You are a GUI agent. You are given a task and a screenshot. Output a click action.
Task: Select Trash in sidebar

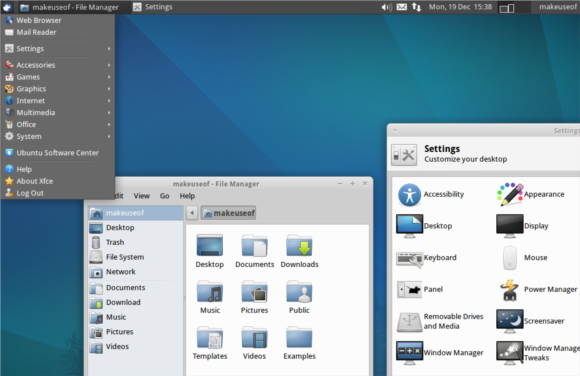tap(136, 242)
